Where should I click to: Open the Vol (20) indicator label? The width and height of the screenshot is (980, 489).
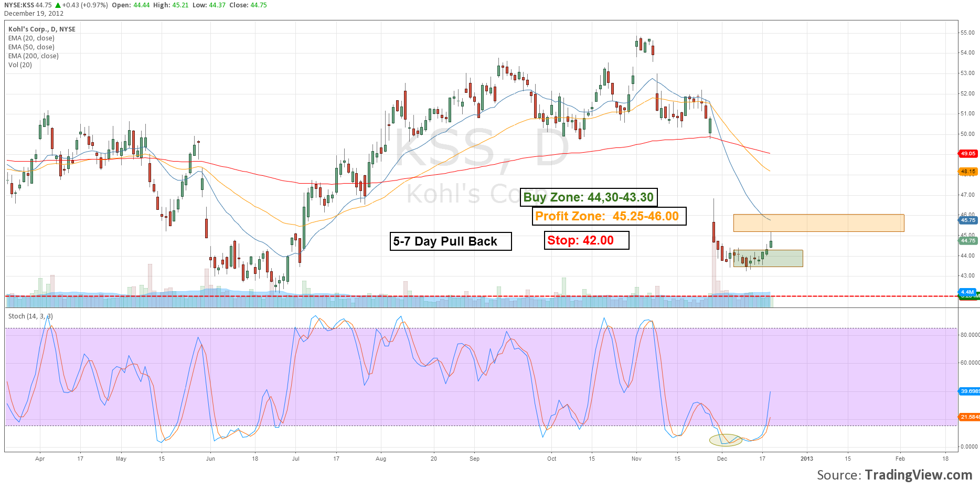point(20,65)
